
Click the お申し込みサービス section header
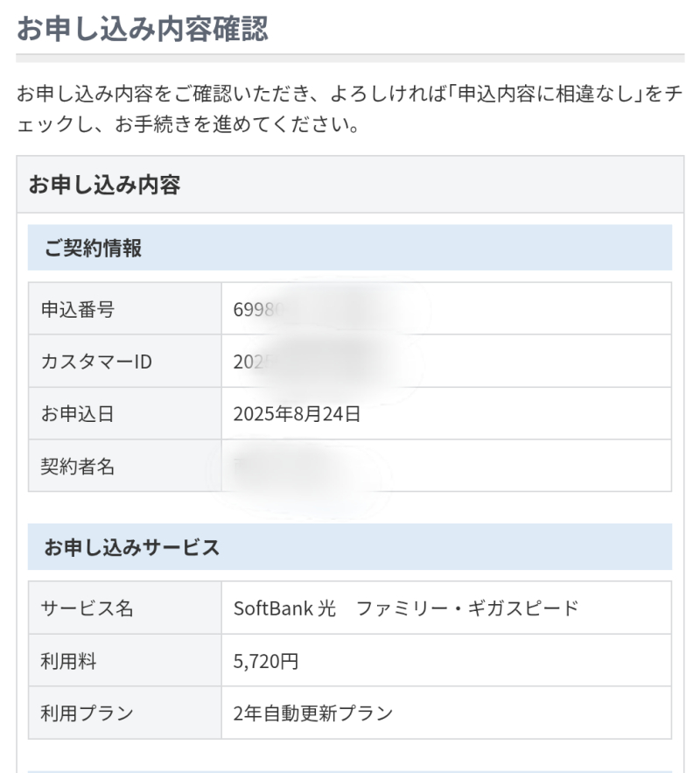pyautogui.click(x=131, y=547)
